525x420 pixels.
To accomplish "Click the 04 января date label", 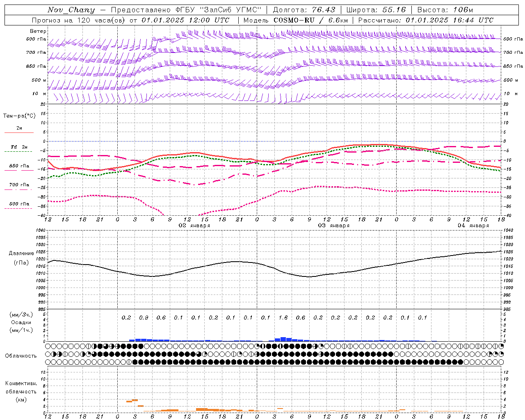I will click(473, 226).
